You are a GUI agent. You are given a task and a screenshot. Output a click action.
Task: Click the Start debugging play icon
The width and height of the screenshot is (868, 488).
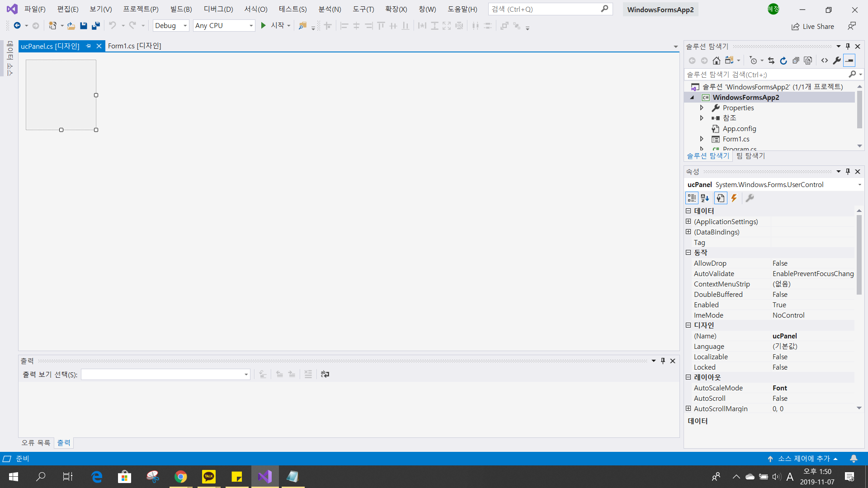pos(263,26)
